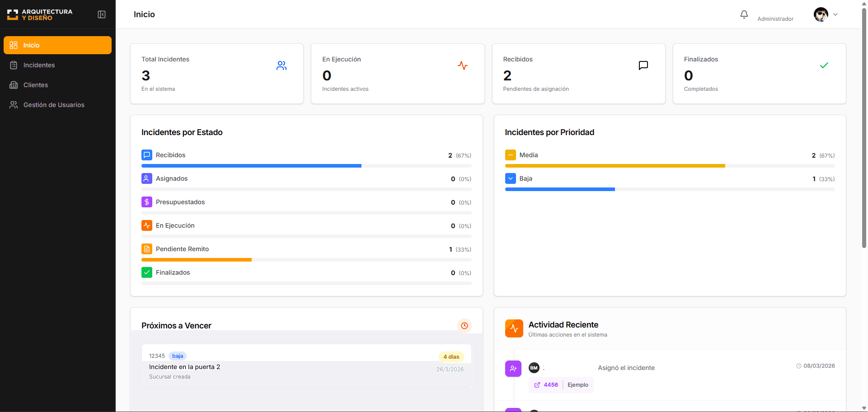Screen dimensions: 868x412
Task: Open the Incidentes menu item
Action: [39, 65]
